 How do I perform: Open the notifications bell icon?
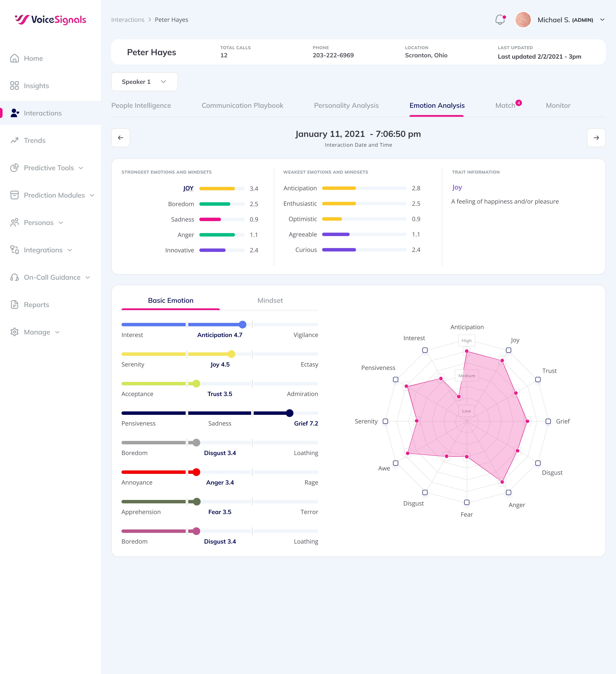pos(500,20)
